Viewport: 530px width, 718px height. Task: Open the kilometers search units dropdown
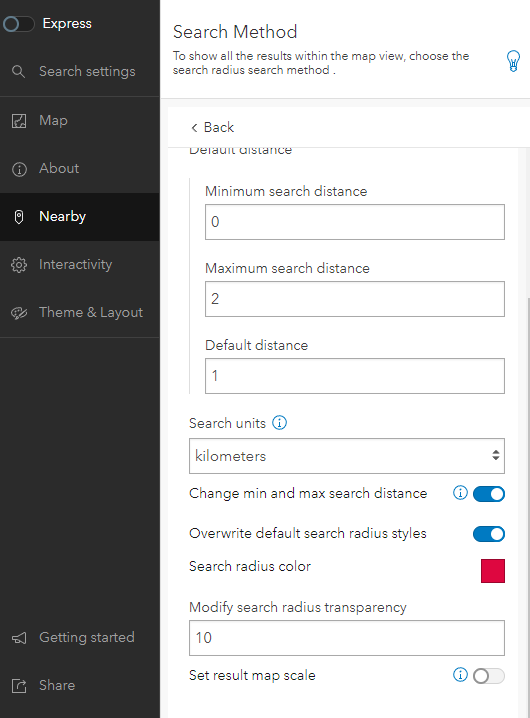(x=347, y=456)
